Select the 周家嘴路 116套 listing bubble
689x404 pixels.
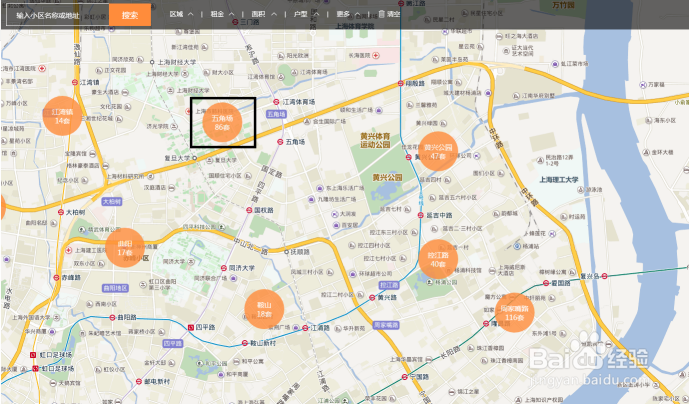[515, 313]
